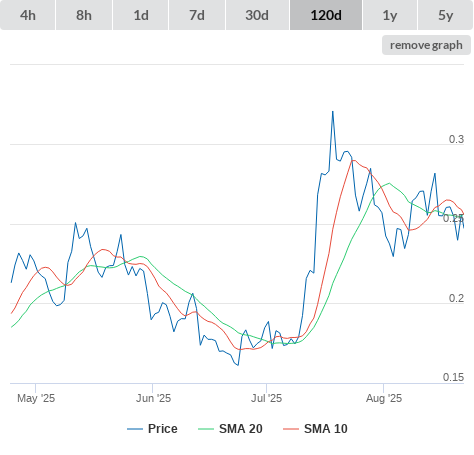Click the Jul '25 axis tick label

266,398
